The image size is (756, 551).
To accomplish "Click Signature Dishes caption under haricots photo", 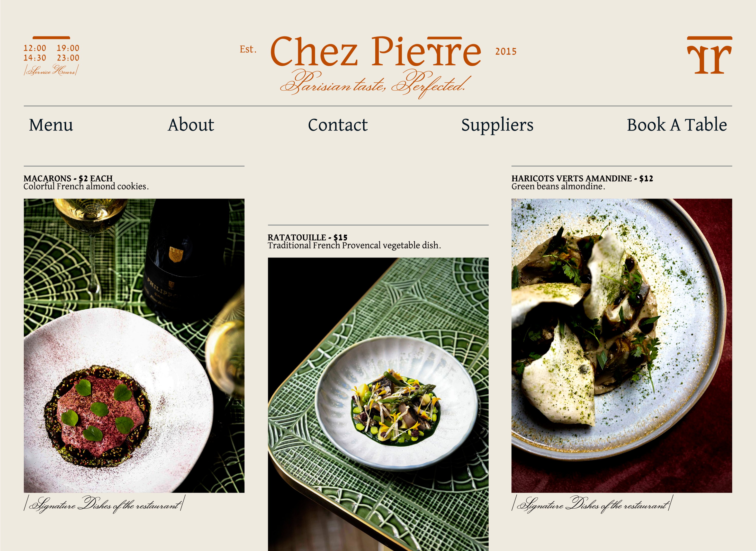I will pyautogui.click(x=592, y=504).
